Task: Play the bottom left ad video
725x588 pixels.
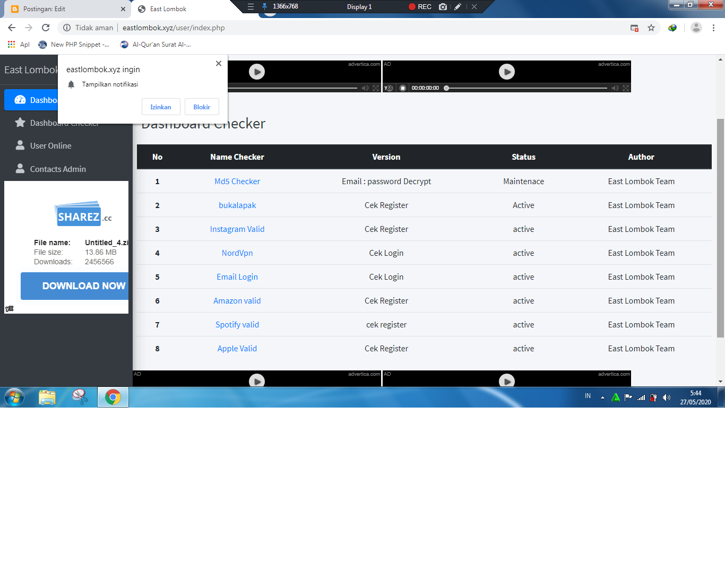Action: (257, 381)
